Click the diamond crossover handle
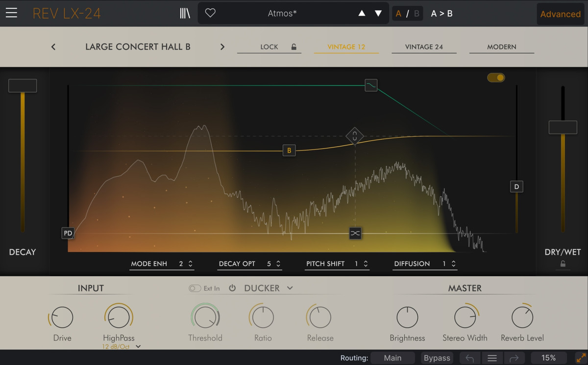Screen dimensions: 588x365 (355, 136)
